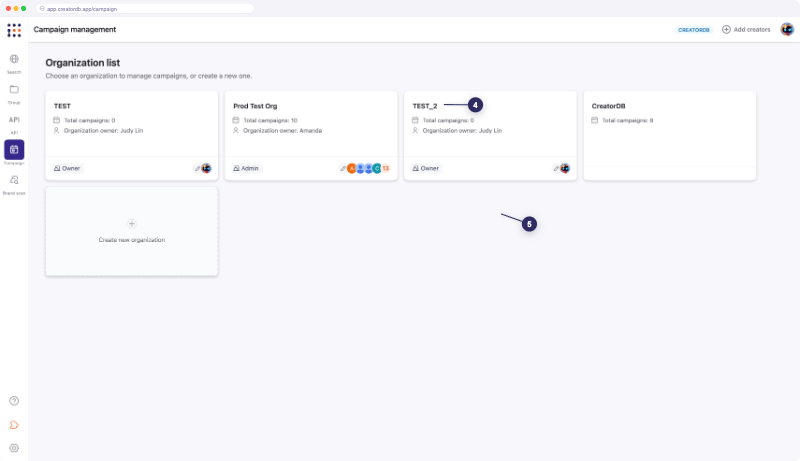Click orange A avatar on Prod Test Org
The width and height of the screenshot is (800, 461).
[x=352, y=168]
